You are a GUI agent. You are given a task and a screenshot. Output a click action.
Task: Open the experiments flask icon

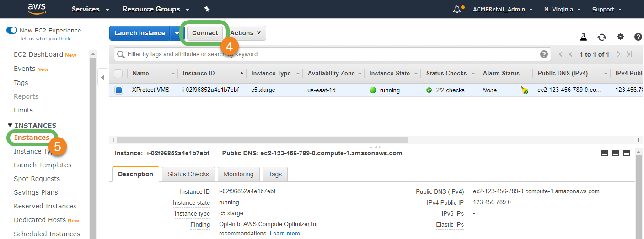point(583,37)
